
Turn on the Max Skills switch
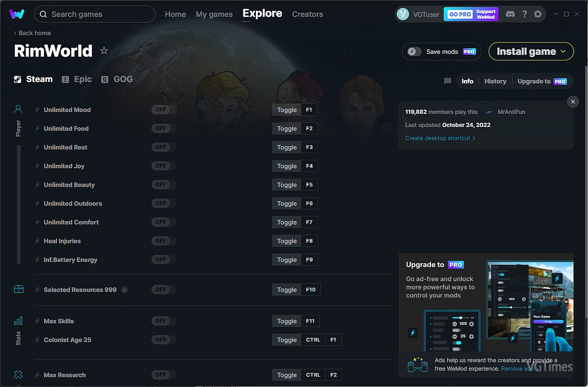click(x=164, y=321)
